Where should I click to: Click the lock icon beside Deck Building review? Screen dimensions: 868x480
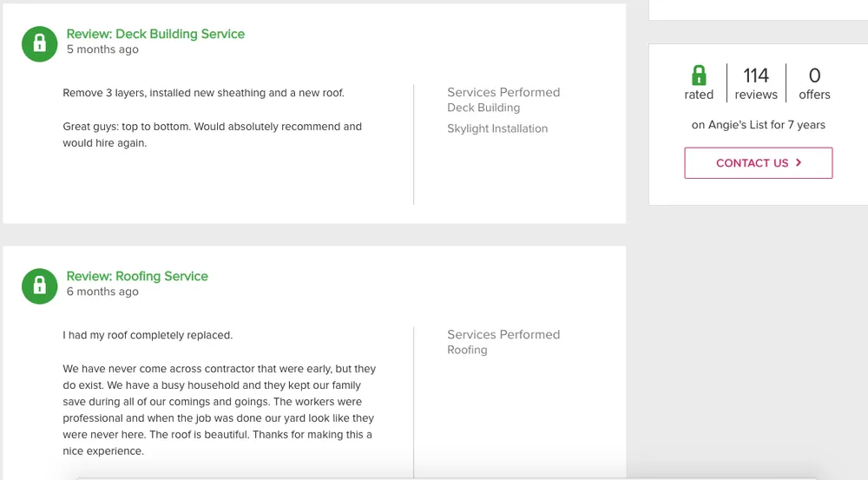tap(39, 44)
